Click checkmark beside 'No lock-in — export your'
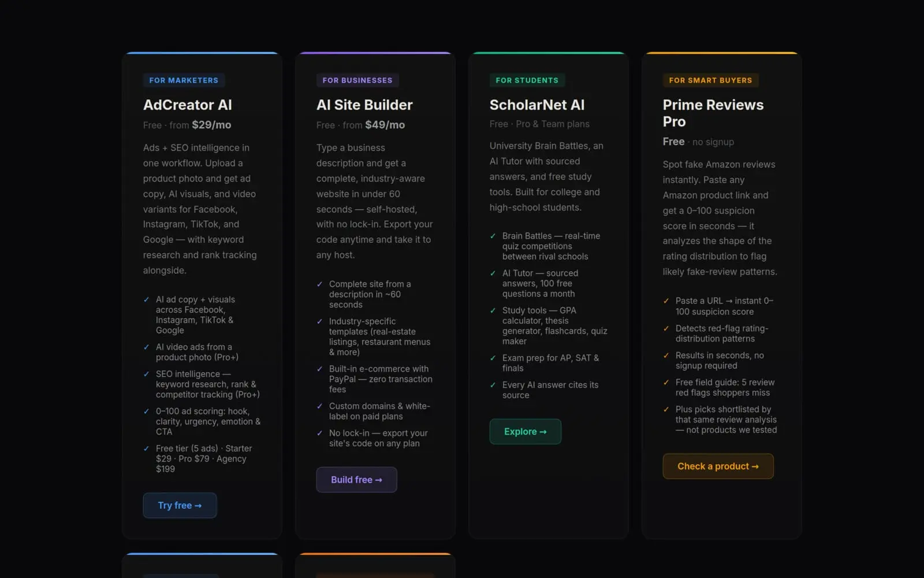924x578 pixels. (x=320, y=433)
